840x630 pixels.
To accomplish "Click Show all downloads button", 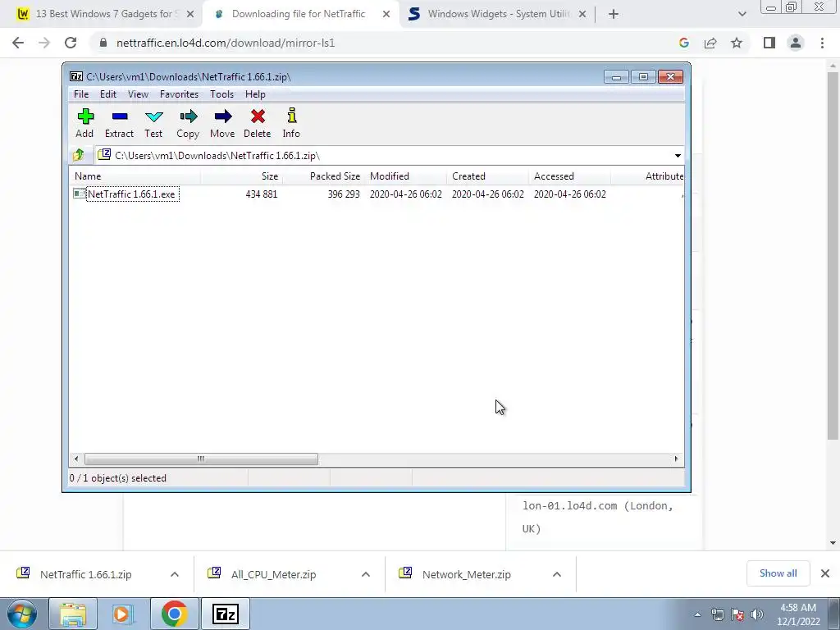I will (x=778, y=573).
